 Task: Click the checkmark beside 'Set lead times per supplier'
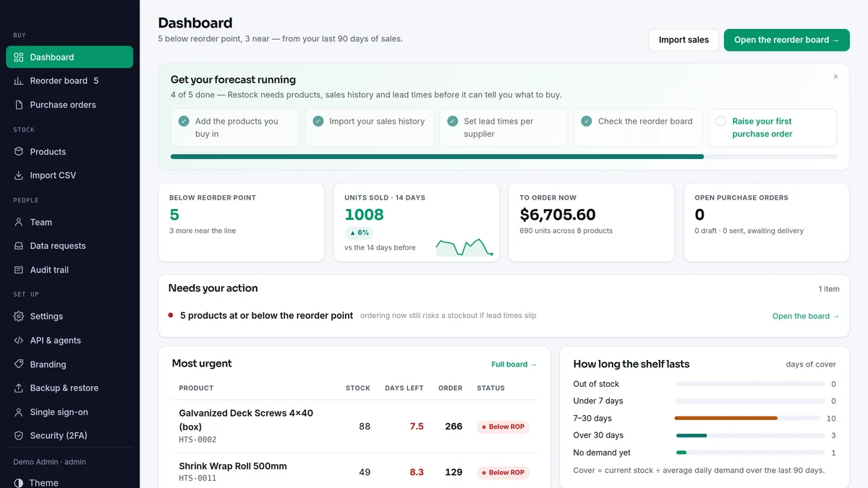click(x=453, y=121)
